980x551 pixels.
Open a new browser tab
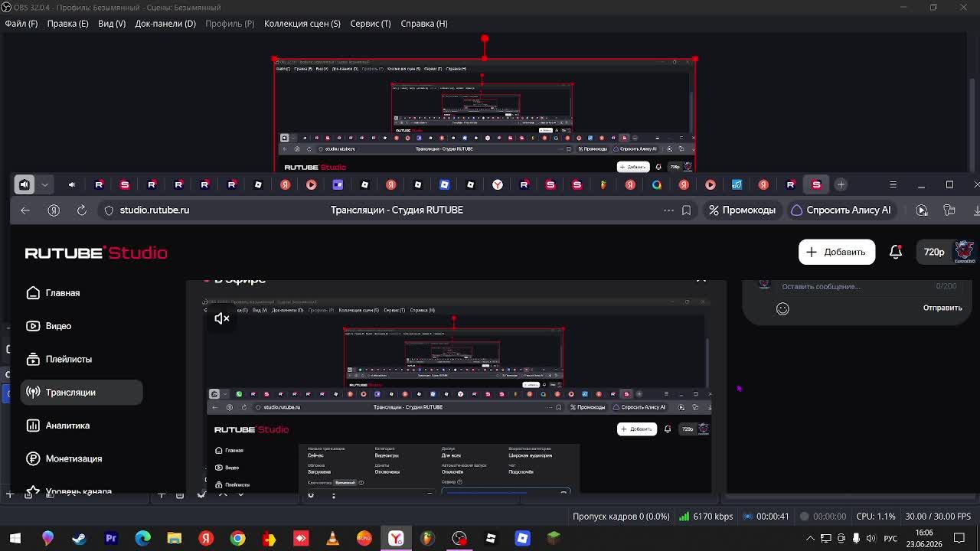click(841, 184)
